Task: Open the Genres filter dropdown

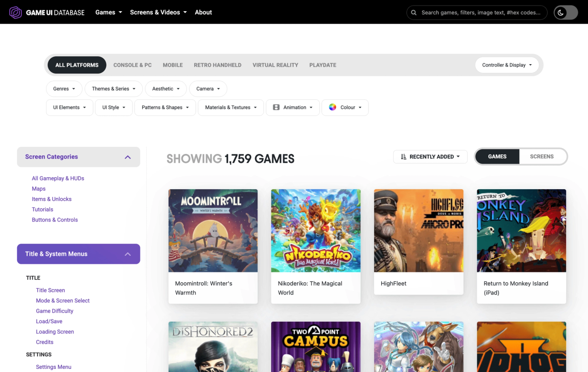Action: click(64, 89)
